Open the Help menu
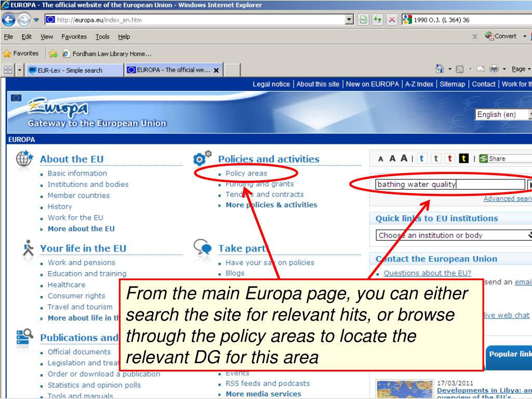Image resolution: width=532 pixels, height=399 pixels. coord(124,37)
